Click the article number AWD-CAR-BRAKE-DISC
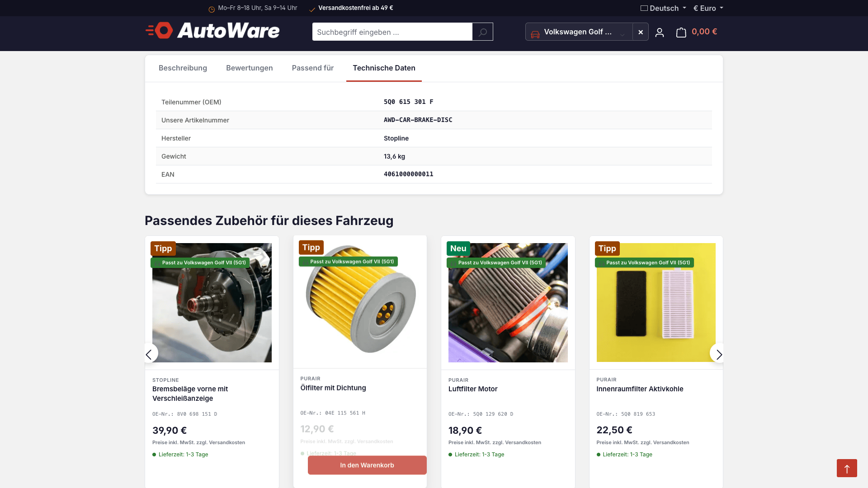868x488 pixels. pos(418,120)
